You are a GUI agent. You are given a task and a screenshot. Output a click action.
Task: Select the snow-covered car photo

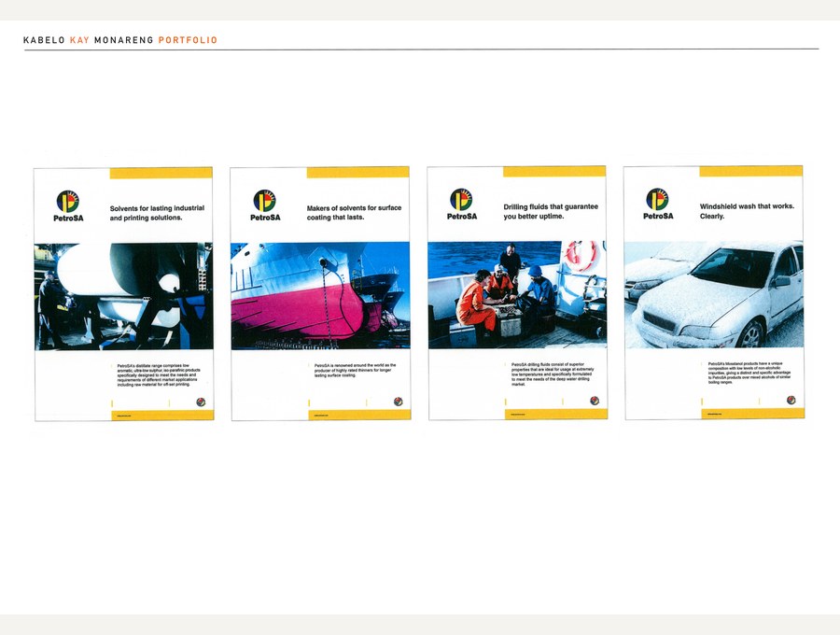714,294
